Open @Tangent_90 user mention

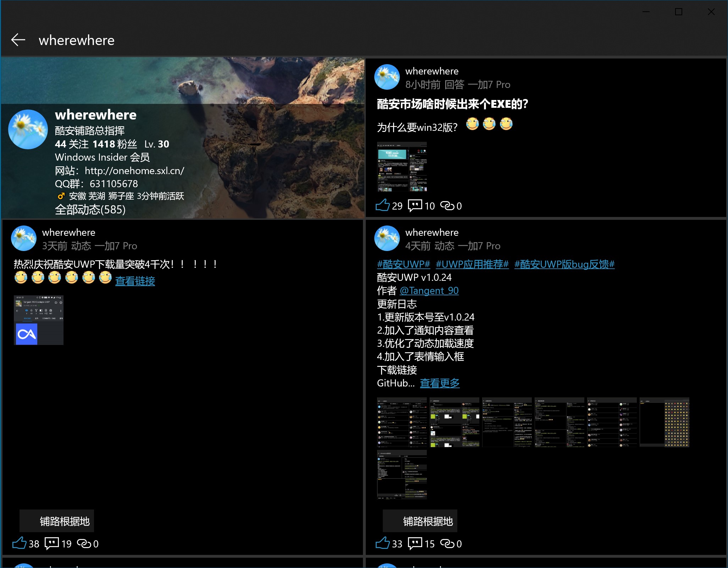pyautogui.click(x=429, y=291)
